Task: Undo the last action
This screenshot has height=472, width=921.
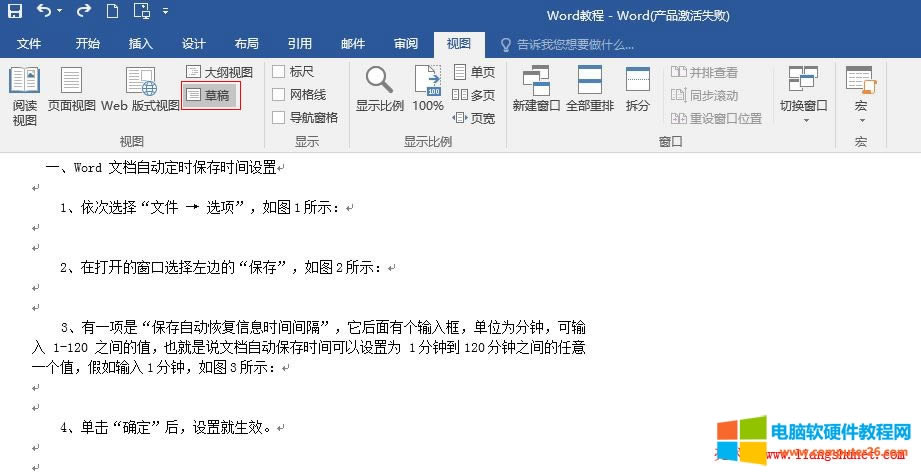Action: tap(45, 10)
